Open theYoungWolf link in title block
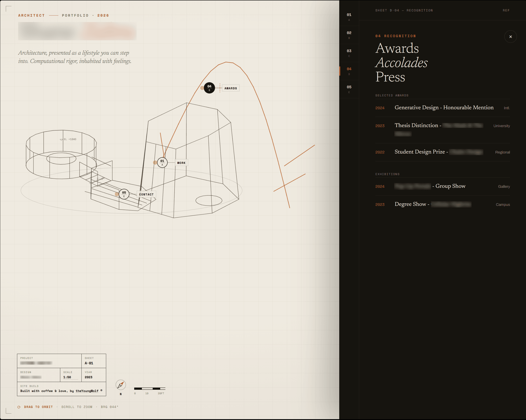526x420 pixels. (87, 391)
